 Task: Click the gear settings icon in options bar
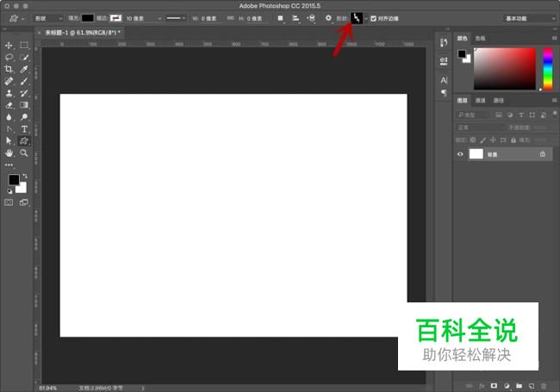(x=328, y=17)
